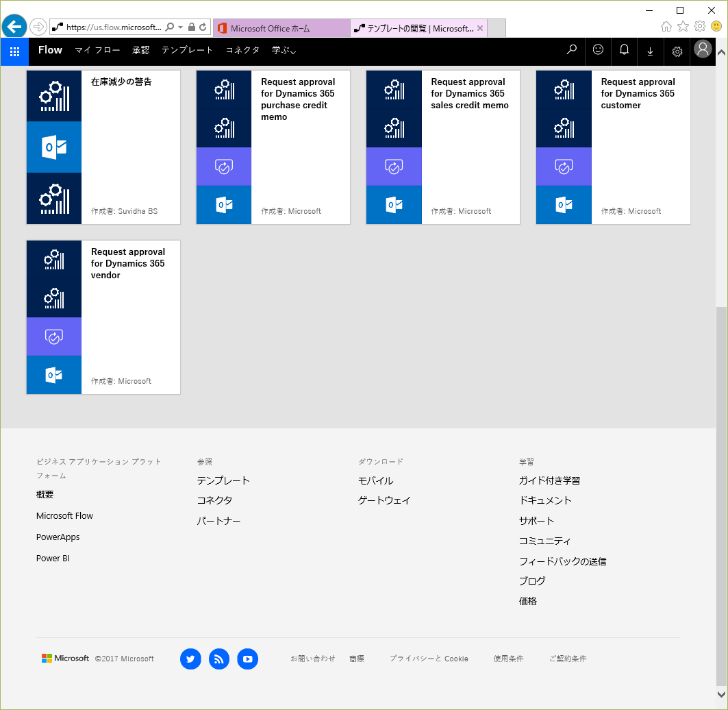Click the page scrollbar down arrow
728x710 pixels.
pyautogui.click(x=722, y=695)
